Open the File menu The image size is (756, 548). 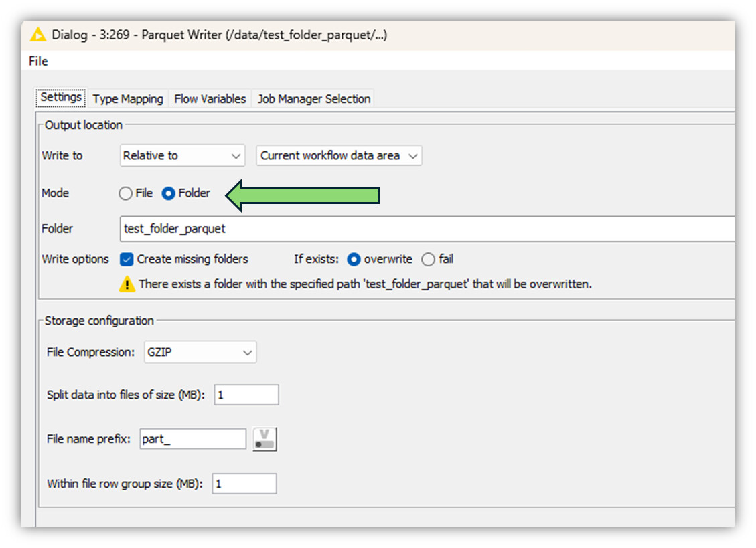coord(38,61)
